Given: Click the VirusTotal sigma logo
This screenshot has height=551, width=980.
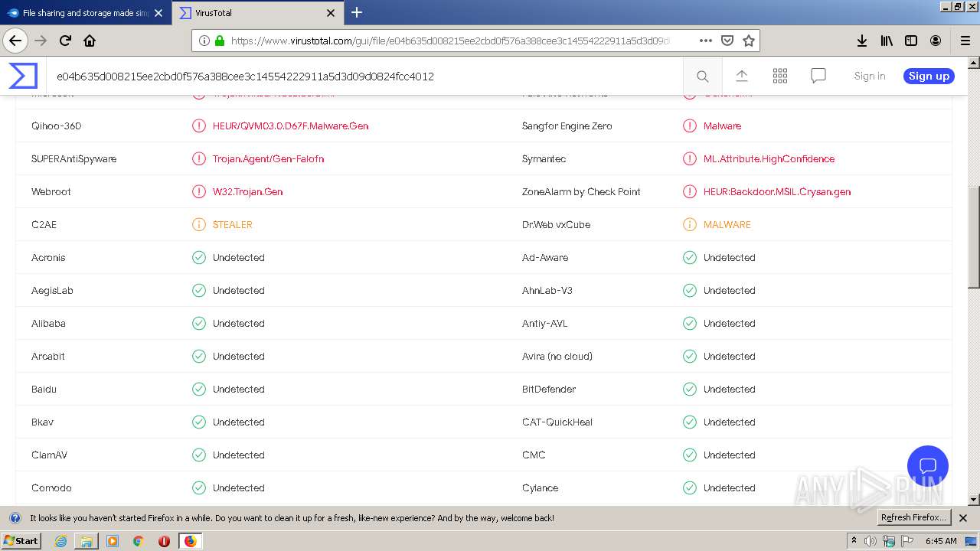Looking at the screenshot, I should point(22,76).
